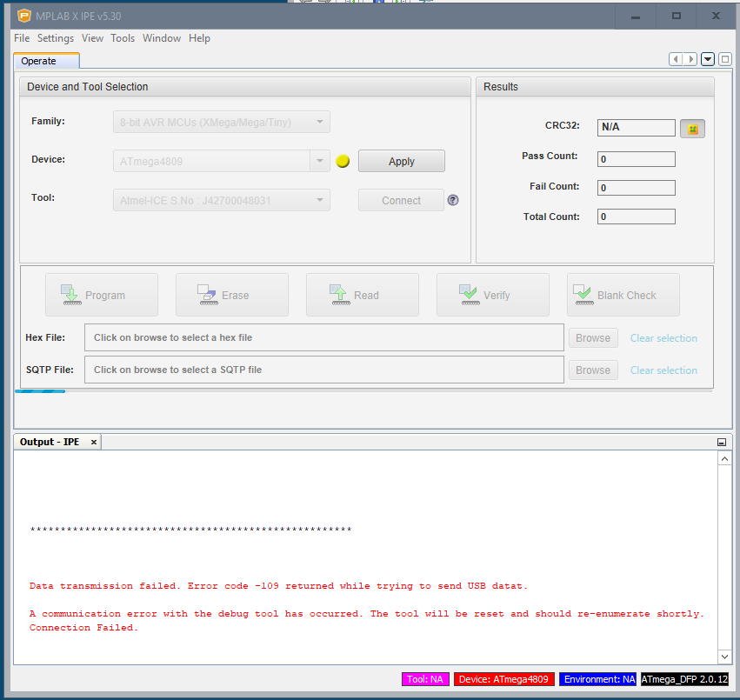Open the Window menu
Image resolution: width=740 pixels, height=700 pixels.
pyautogui.click(x=162, y=38)
